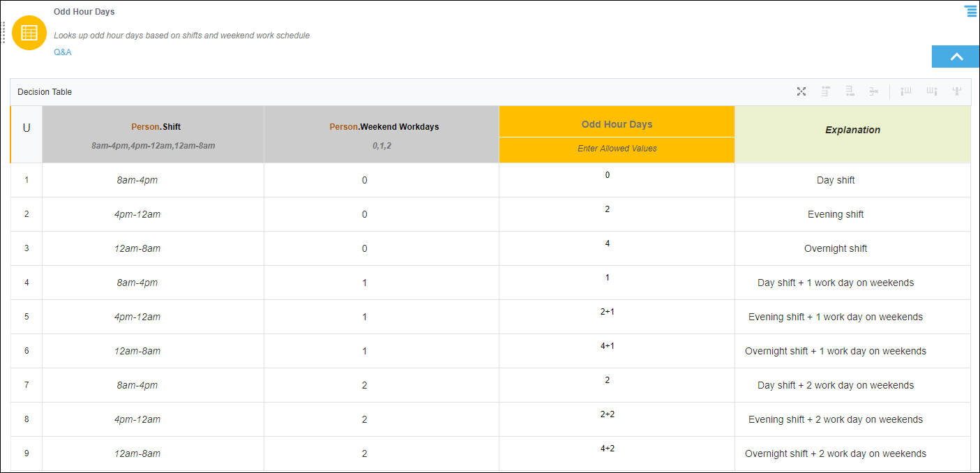Image resolution: width=980 pixels, height=473 pixels.
Task: Click weekend workdays '1' cell in row 5
Action: pos(382,317)
